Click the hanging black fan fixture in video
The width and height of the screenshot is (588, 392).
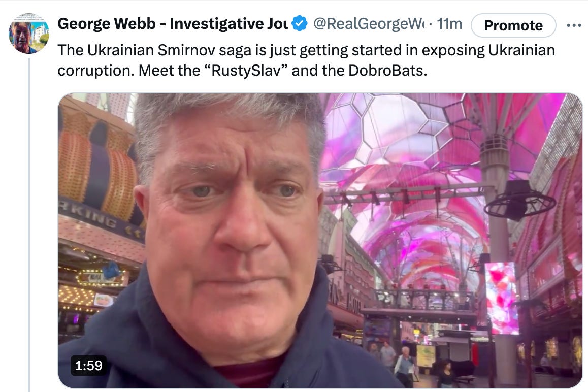519,201
